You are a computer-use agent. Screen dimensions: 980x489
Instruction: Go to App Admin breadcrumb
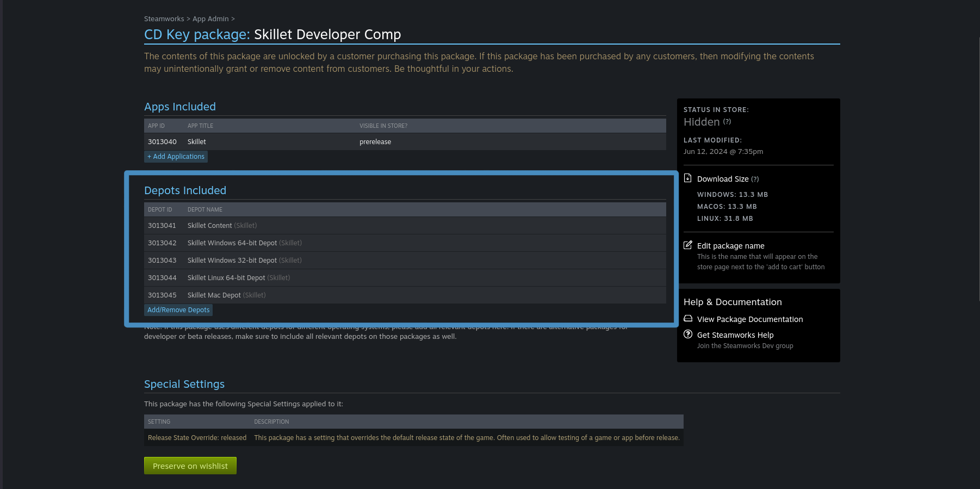[x=210, y=18]
